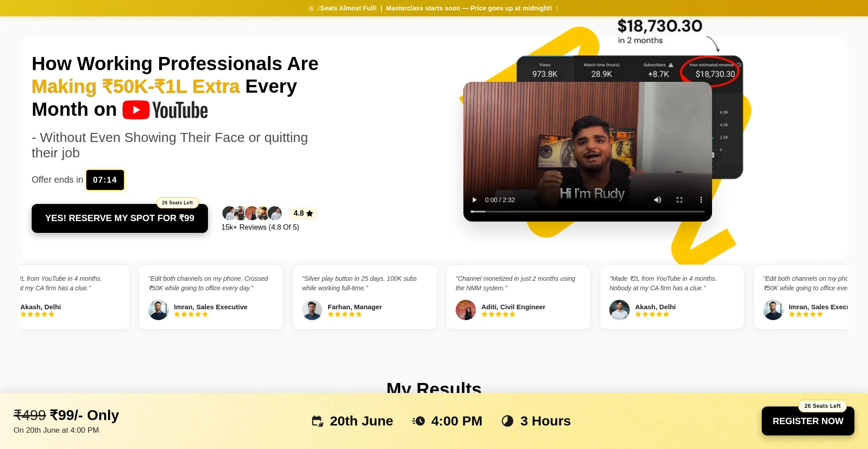
Task: Click the "26 Seats Left" badge above the reserve button
Action: click(177, 203)
